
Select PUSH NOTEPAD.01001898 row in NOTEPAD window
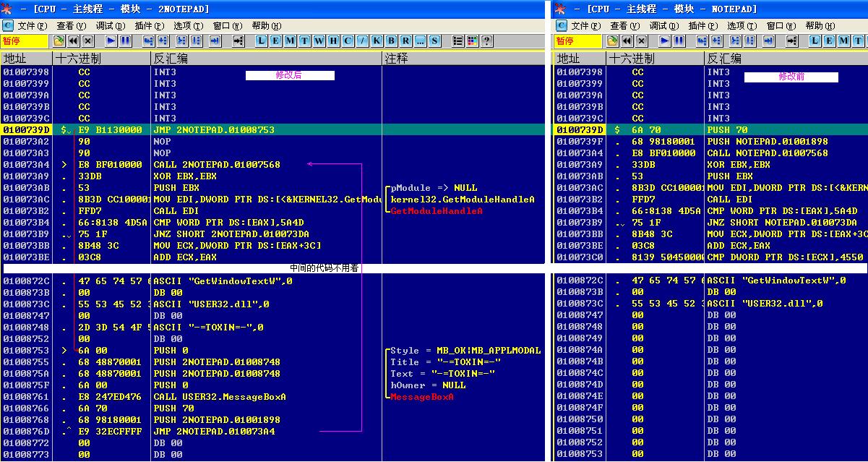click(x=711, y=142)
